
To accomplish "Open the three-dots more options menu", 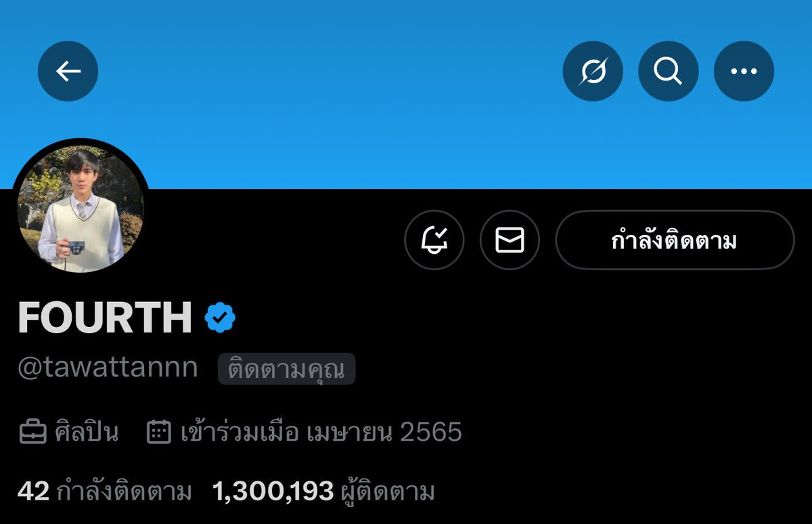I will coord(744,71).
